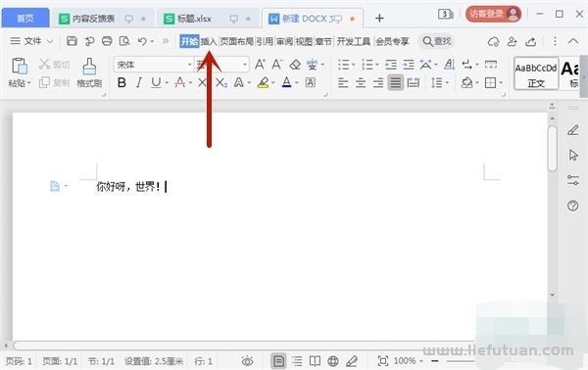This screenshot has height=370, width=588.
Task: Click the Undo arrow icon
Action: click(142, 41)
